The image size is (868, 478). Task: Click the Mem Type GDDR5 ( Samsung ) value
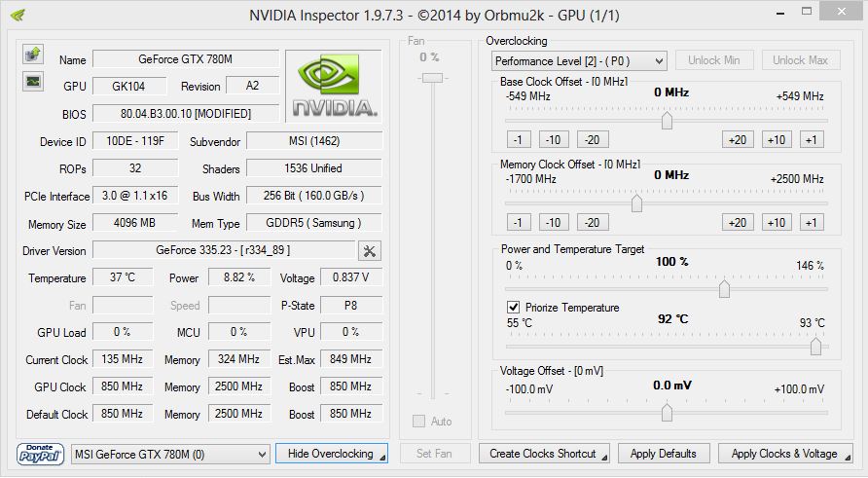[x=314, y=223]
